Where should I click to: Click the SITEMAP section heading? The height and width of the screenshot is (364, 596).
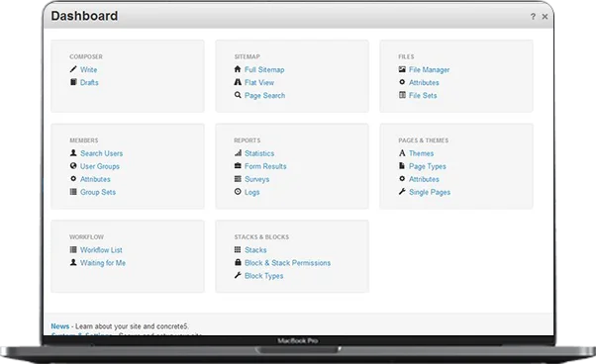(x=248, y=56)
